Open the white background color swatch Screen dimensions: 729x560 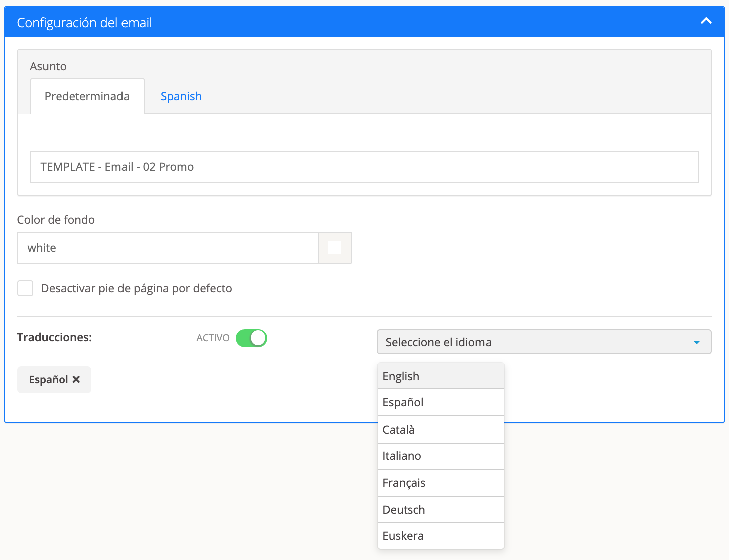pos(335,248)
